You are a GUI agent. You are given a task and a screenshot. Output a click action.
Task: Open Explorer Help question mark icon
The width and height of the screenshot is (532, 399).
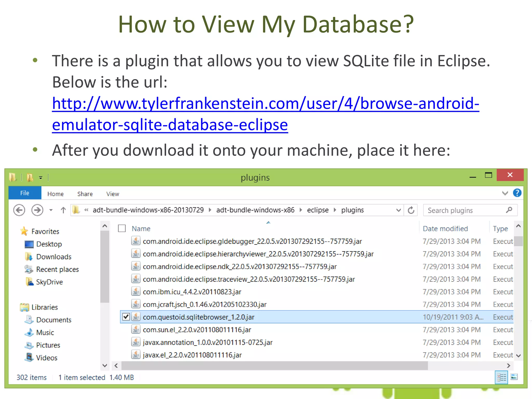click(517, 193)
